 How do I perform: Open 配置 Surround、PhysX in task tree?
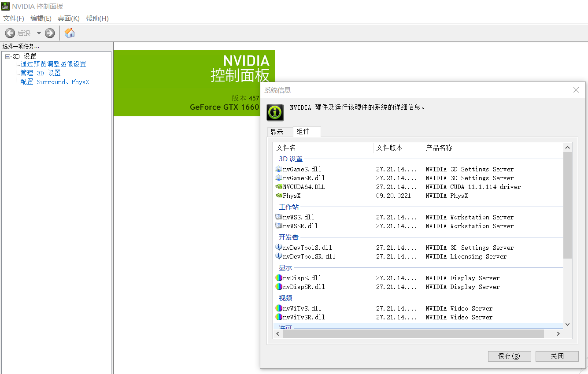click(x=55, y=82)
